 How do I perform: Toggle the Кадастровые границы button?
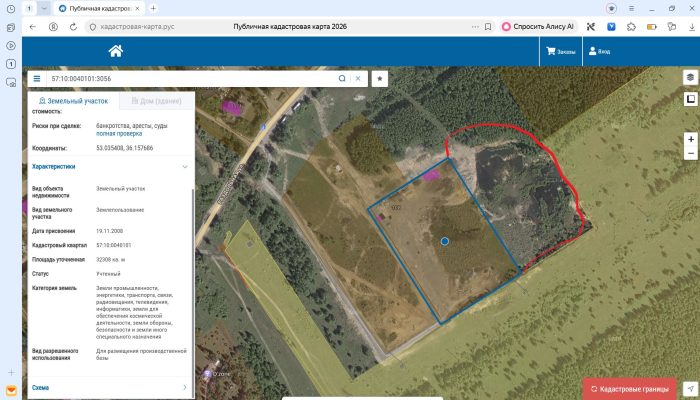630,389
